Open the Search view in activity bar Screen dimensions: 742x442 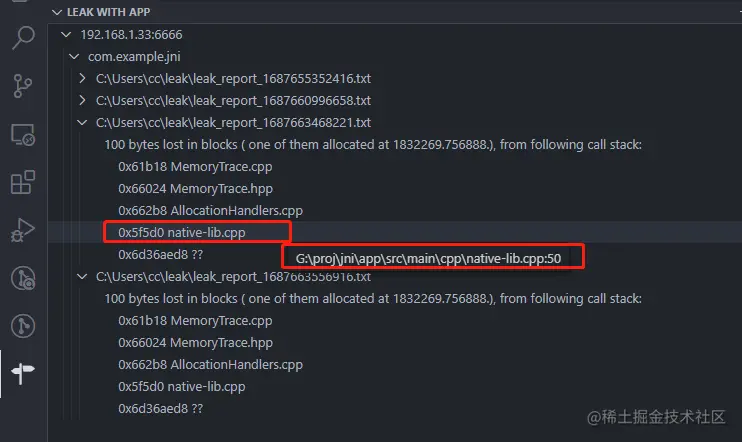23,37
